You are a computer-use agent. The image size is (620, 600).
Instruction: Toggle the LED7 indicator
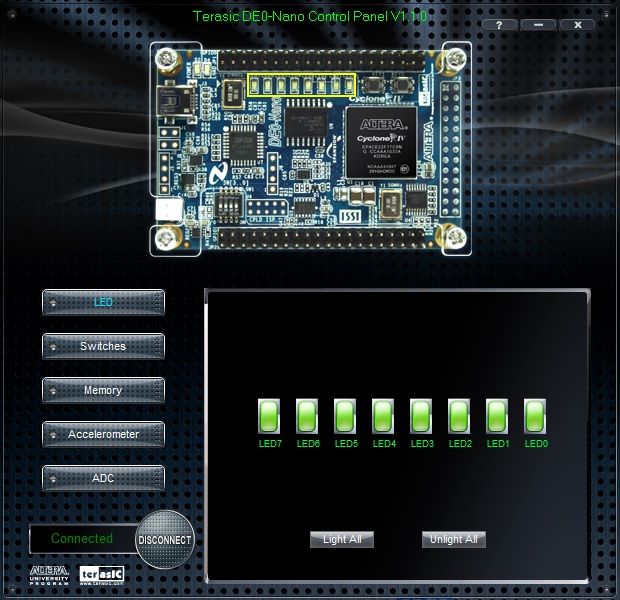[269, 416]
